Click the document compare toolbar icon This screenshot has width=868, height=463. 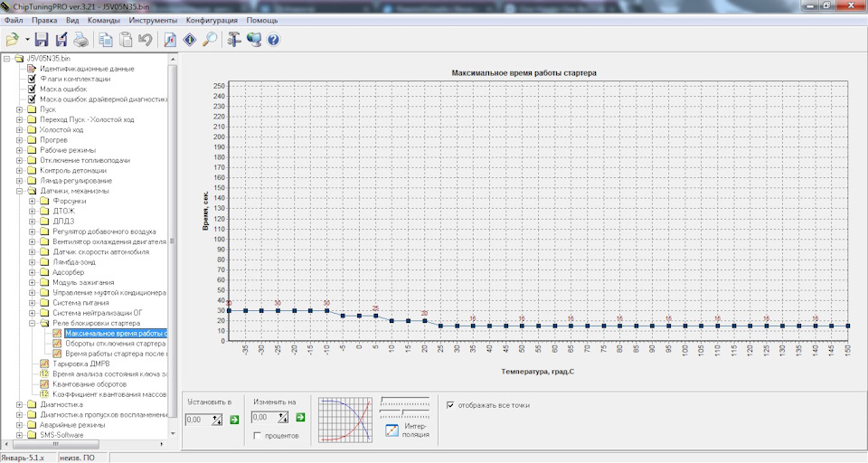pos(170,40)
